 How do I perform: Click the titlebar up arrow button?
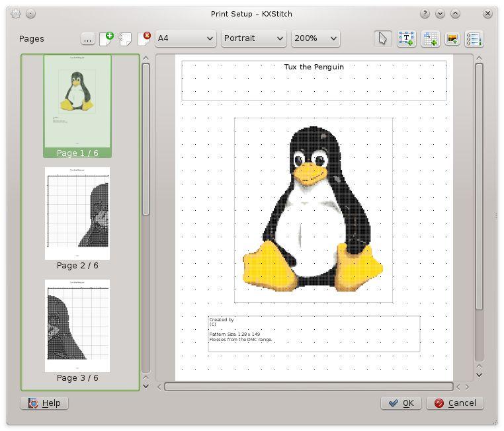pyautogui.click(x=455, y=13)
